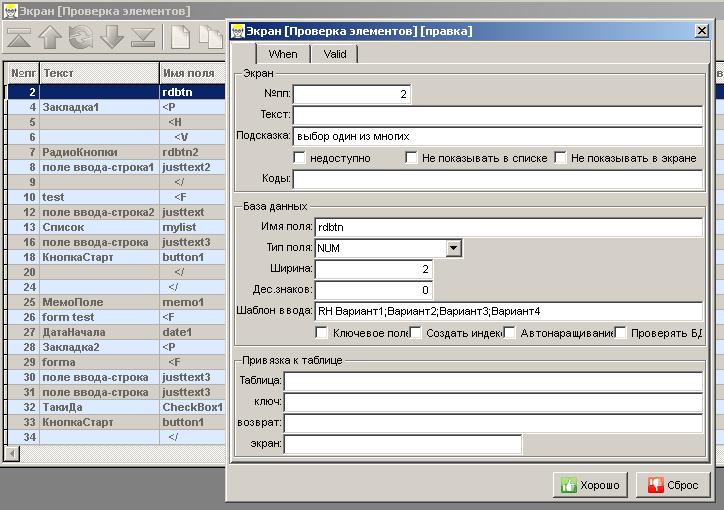Image resolution: width=724 pixels, height=510 pixels.
Task: Check 'Не показывать в списке' option
Action: (x=412, y=158)
